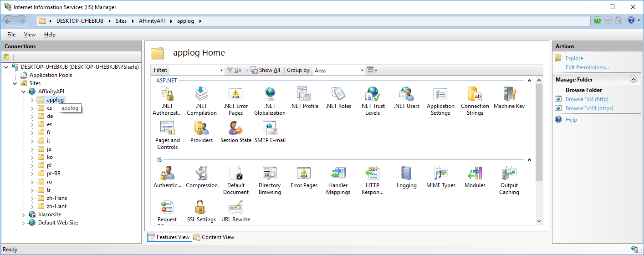Open the View menu
The height and width of the screenshot is (255, 644).
30,35
